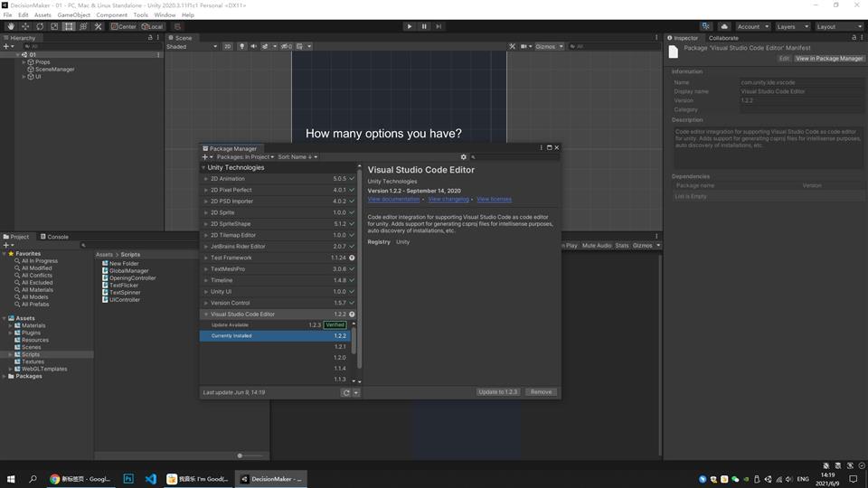
Task: Toggle Mute Audio in Game view
Action: click(597, 245)
